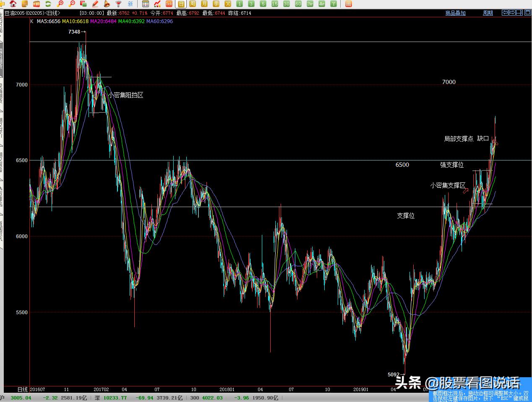Click the Shenzhen index 10233.77 in status bar
The height and width of the screenshot is (402, 532).
pos(115,398)
